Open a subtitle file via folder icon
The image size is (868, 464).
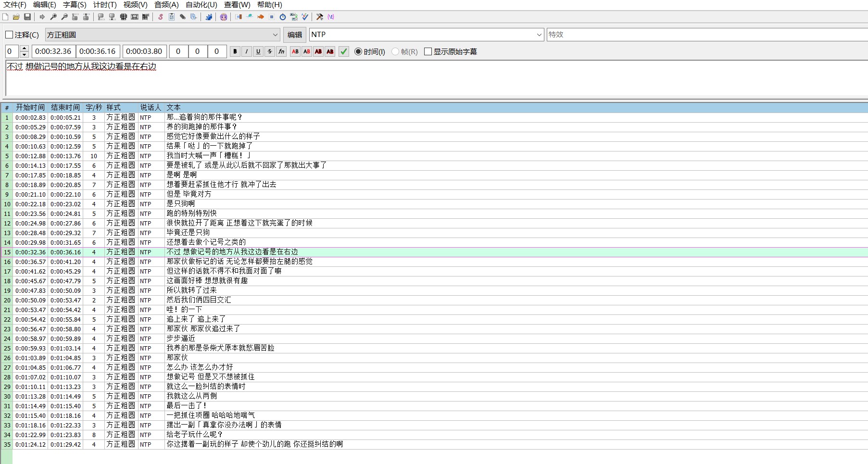point(16,17)
